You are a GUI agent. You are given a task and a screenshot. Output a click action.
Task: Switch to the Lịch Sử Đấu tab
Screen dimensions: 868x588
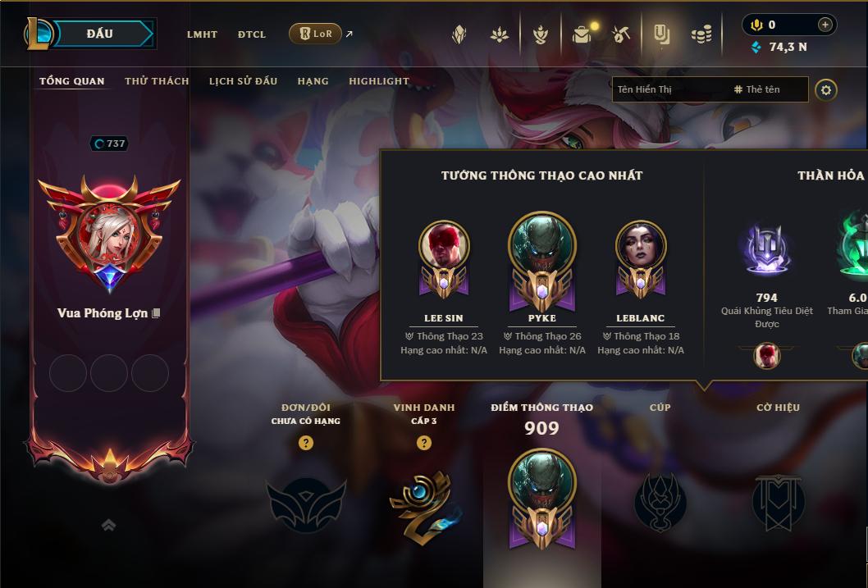click(243, 80)
